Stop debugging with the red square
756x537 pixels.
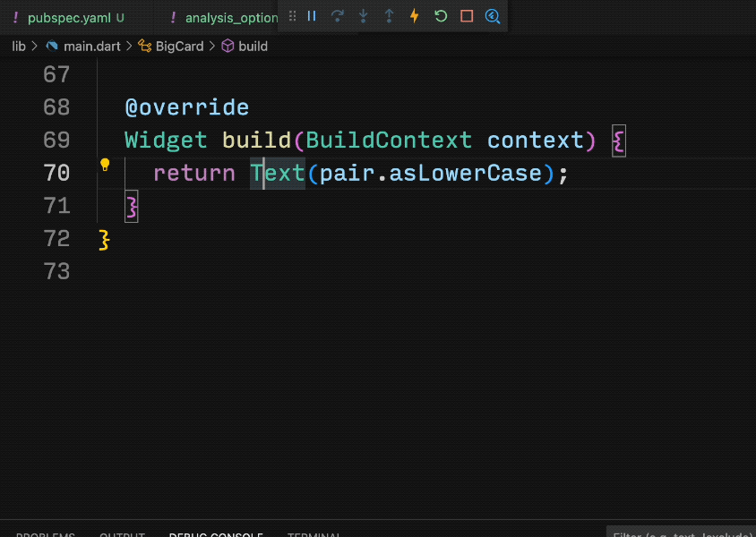click(x=466, y=16)
